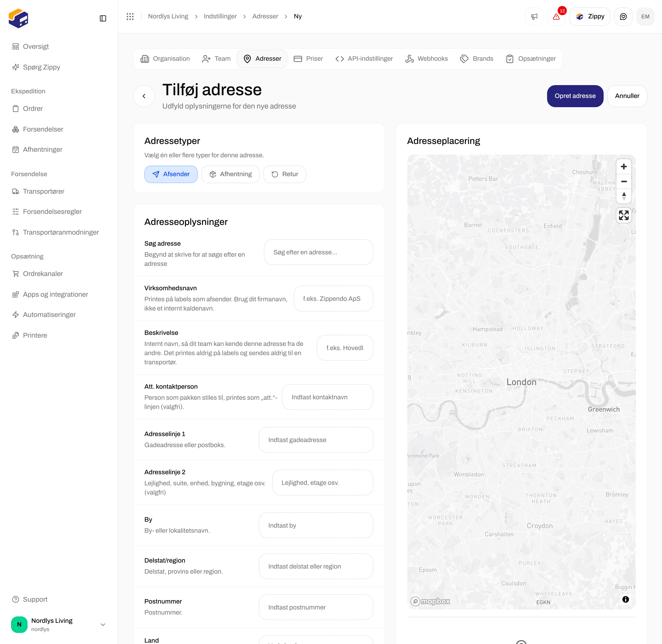This screenshot has height=644, width=662.
Task: Click the Virksomhedsnavn input field
Action: (333, 299)
